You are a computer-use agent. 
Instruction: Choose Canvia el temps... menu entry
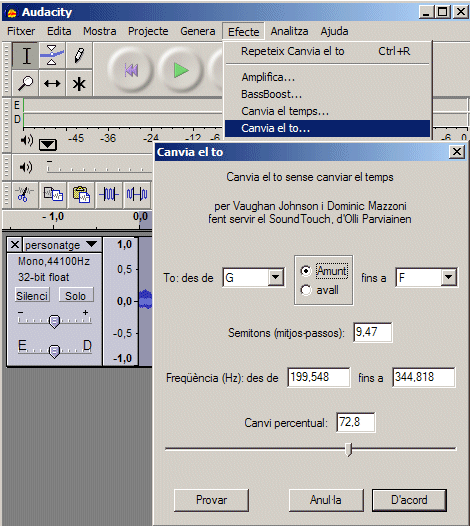327,111
